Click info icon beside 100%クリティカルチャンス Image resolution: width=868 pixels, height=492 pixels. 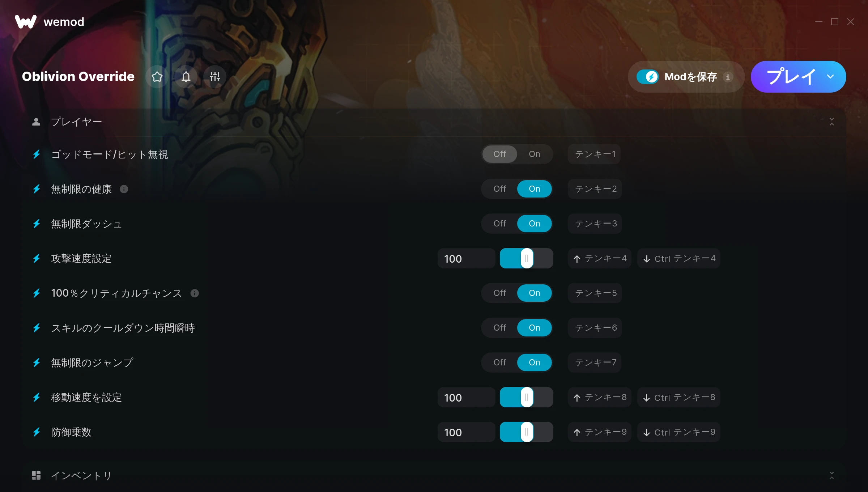(195, 293)
